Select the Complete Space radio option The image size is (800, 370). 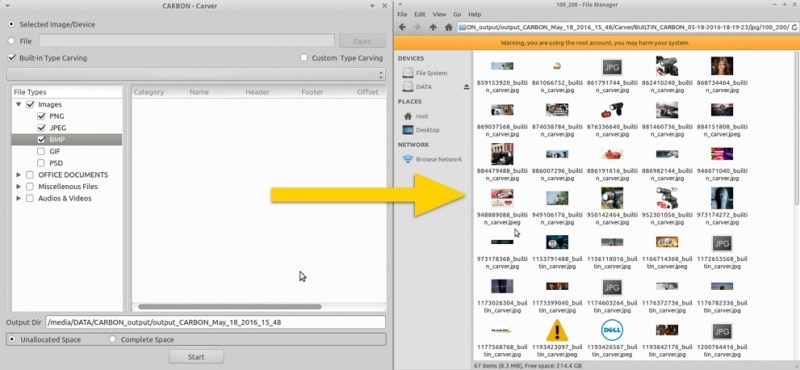click(x=112, y=339)
